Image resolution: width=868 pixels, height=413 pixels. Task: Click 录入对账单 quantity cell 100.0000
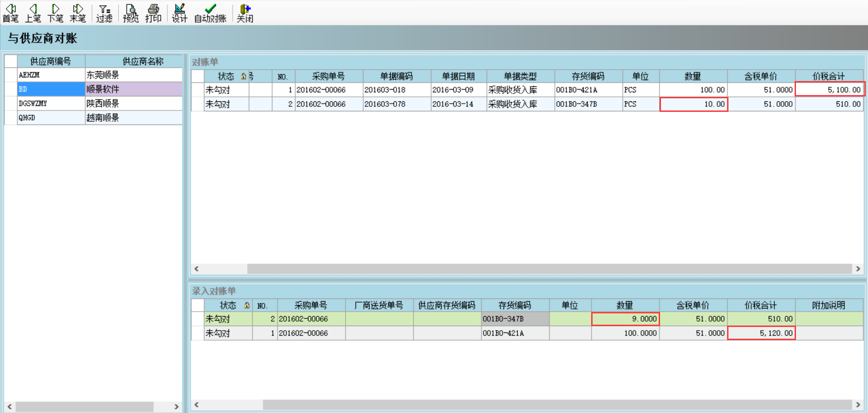point(625,333)
